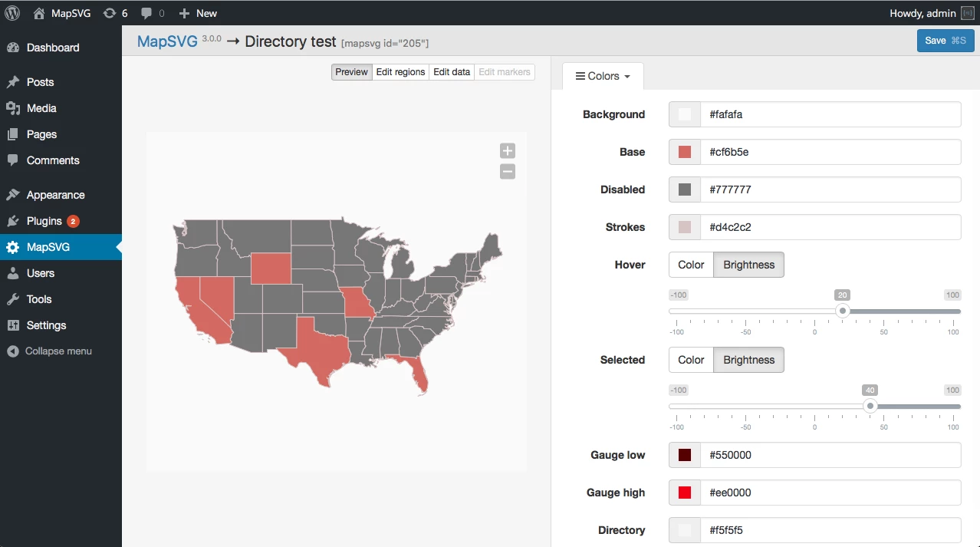
Task: Collapse menu in the sidebar
Action: click(58, 351)
